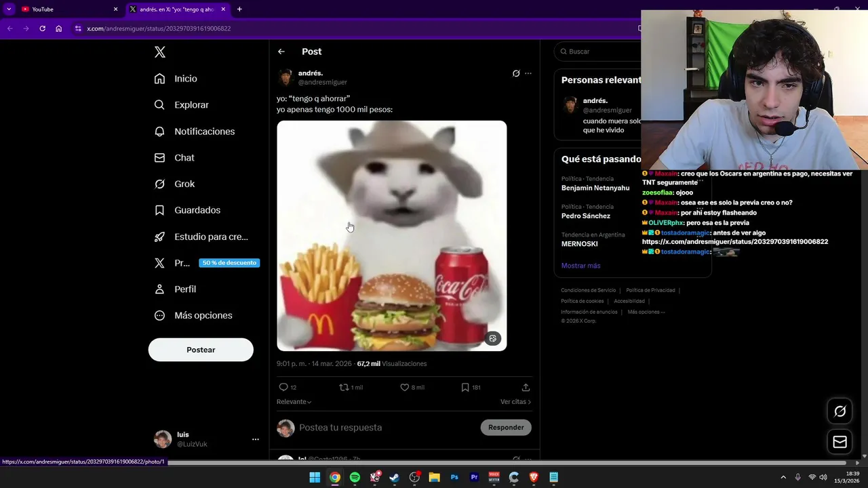Open OBS Studio from the taskbar
868x488 pixels.
click(x=414, y=477)
